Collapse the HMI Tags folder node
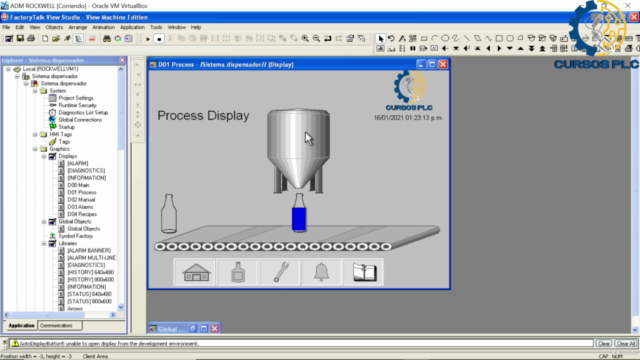This screenshot has width=640, height=360. point(35,134)
